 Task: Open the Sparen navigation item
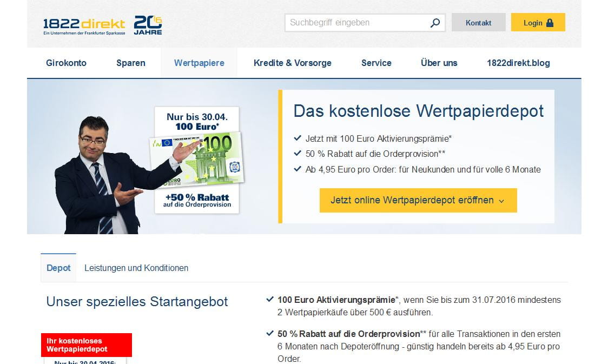pos(131,63)
